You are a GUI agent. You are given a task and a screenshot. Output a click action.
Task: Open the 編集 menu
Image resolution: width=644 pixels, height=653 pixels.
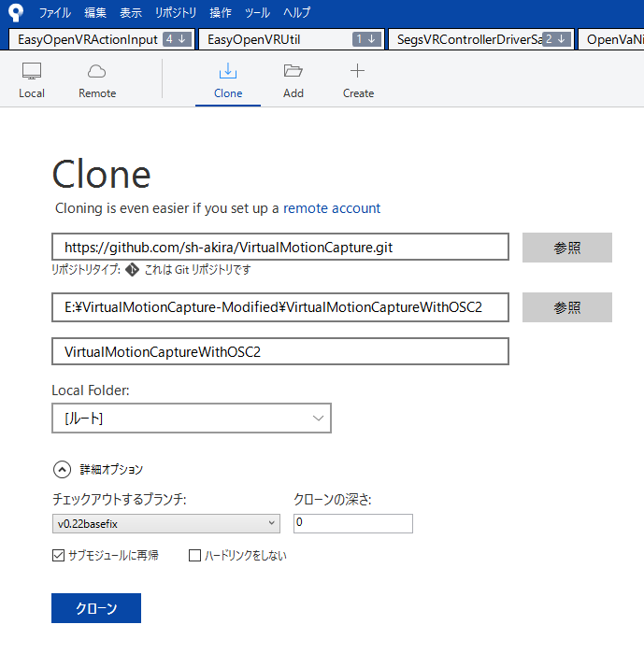[x=95, y=12]
